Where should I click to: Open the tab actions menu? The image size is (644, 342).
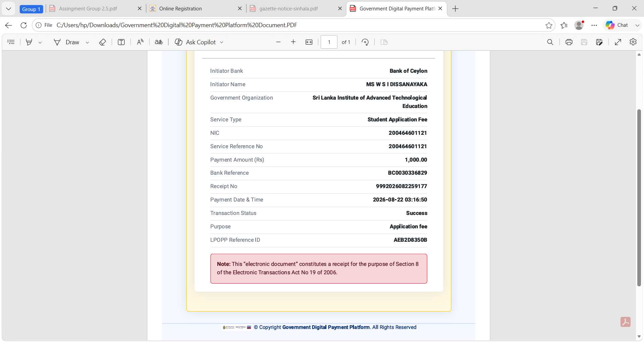coord(8,9)
